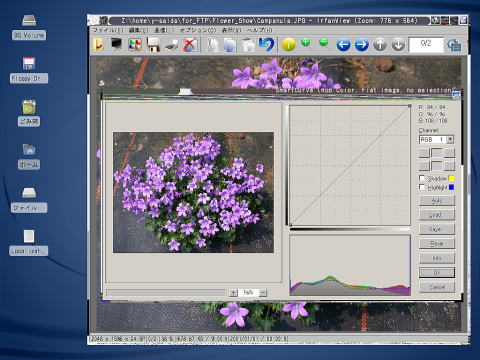Click the minus zoom button beside 16%

(263, 293)
